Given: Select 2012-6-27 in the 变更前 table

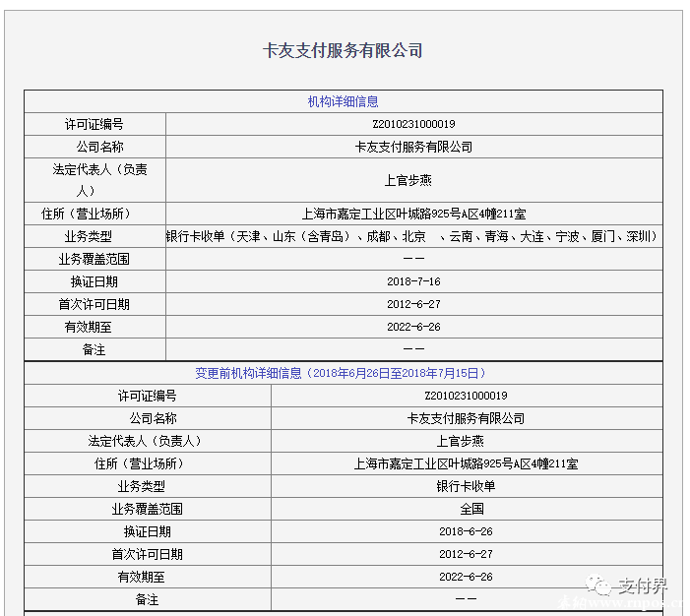Looking at the screenshot, I should tap(466, 554).
